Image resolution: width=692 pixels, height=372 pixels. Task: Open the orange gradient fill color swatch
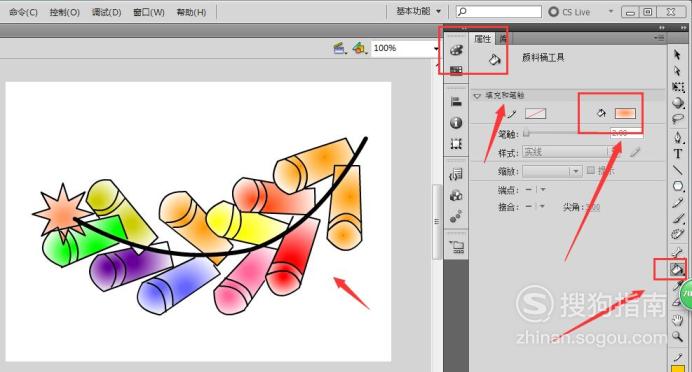pos(625,114)
